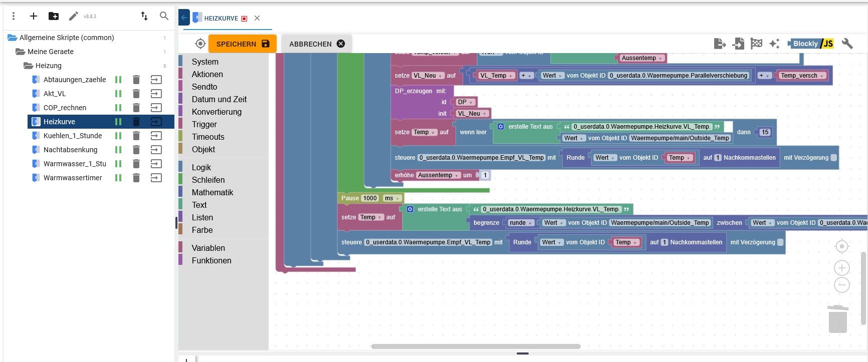Screen dimensions: 868x362
Task: Click the horizontal workspace scrollbar
Action: click(x=476, y=346)
